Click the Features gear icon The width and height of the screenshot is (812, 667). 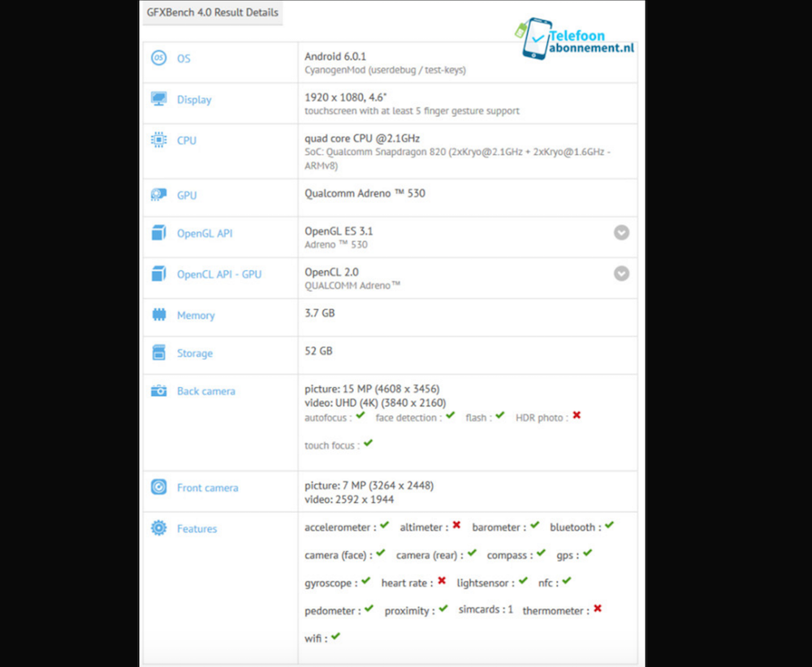(x=159, y=527)
